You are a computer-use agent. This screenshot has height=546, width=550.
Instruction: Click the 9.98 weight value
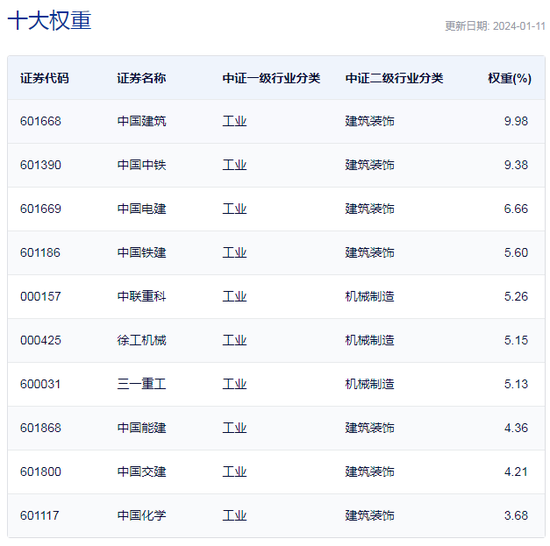click(x=516, y=121)
